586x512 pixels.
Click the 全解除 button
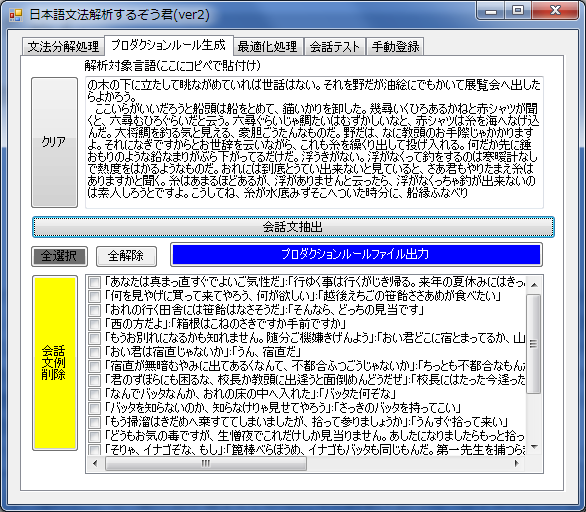coord(126,256)
